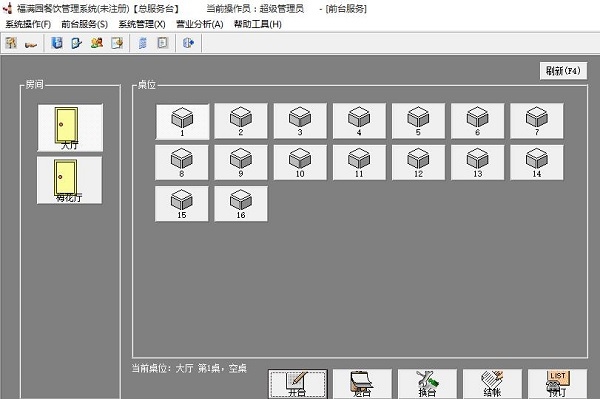Click the handshake icon in the toolbar

30,43
